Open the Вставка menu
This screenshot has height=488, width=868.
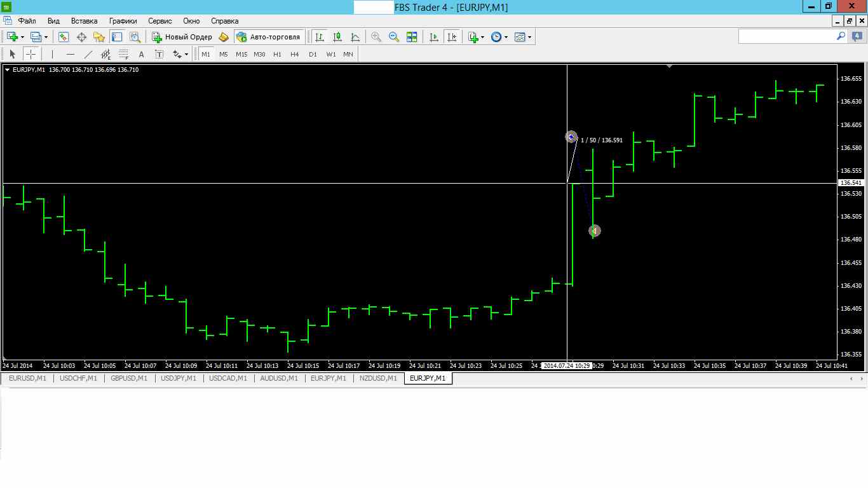tap(85, 20)
